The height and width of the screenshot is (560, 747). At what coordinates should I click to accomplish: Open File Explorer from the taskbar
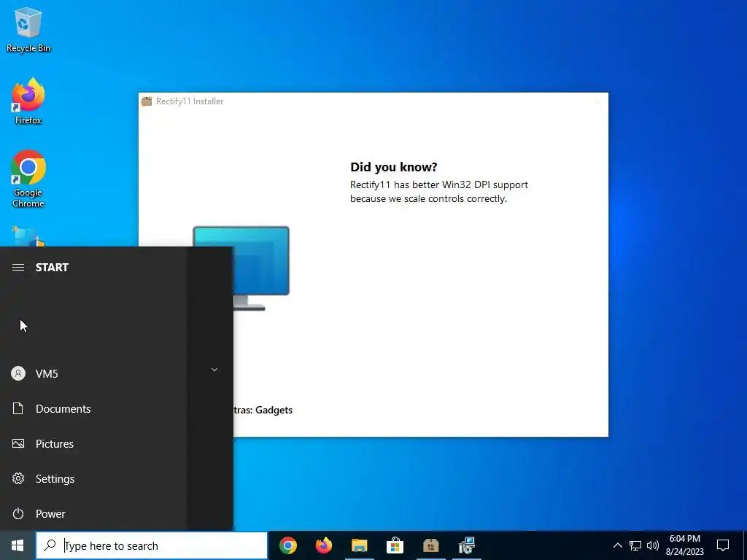tap(360, 545)
